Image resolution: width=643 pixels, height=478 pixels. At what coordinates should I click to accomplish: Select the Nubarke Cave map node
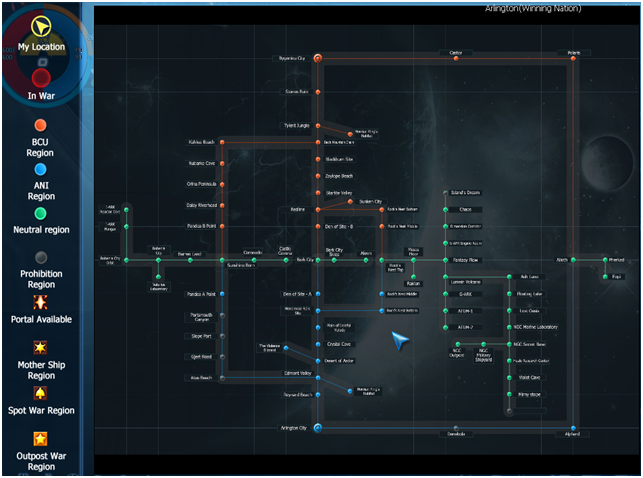222,163
